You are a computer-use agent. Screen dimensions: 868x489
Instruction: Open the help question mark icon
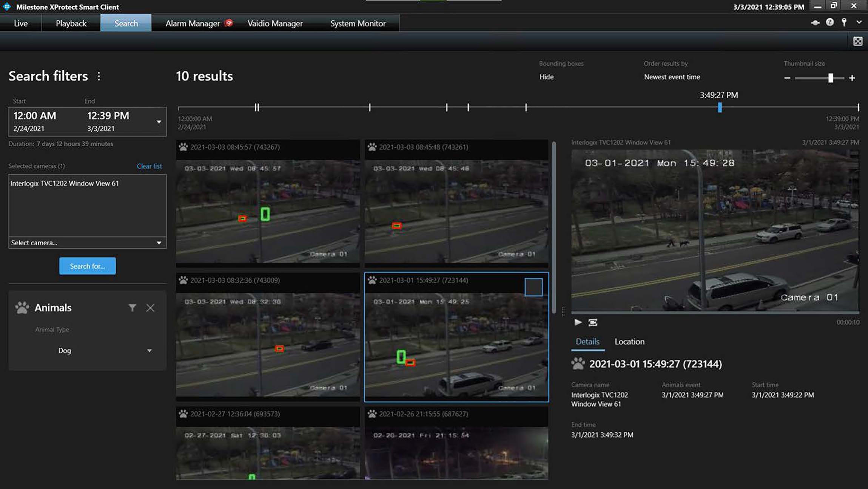click(829, 23)
